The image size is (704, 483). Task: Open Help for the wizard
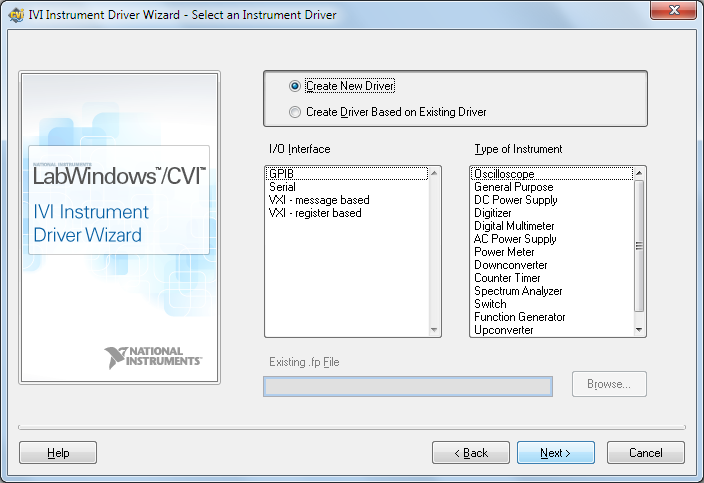point(58,453)
